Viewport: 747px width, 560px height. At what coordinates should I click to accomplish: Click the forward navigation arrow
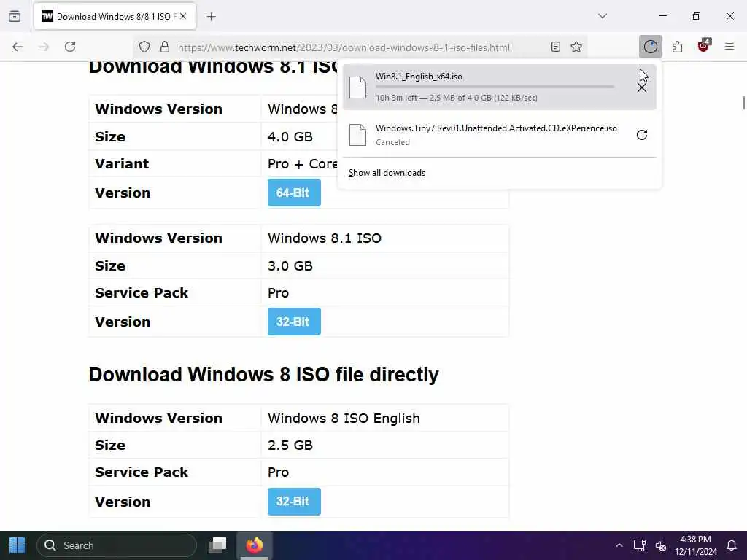[43, 47]
